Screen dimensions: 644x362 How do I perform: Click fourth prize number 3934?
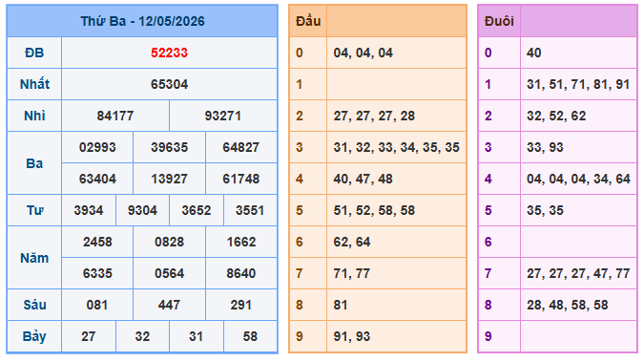[89, 211]
